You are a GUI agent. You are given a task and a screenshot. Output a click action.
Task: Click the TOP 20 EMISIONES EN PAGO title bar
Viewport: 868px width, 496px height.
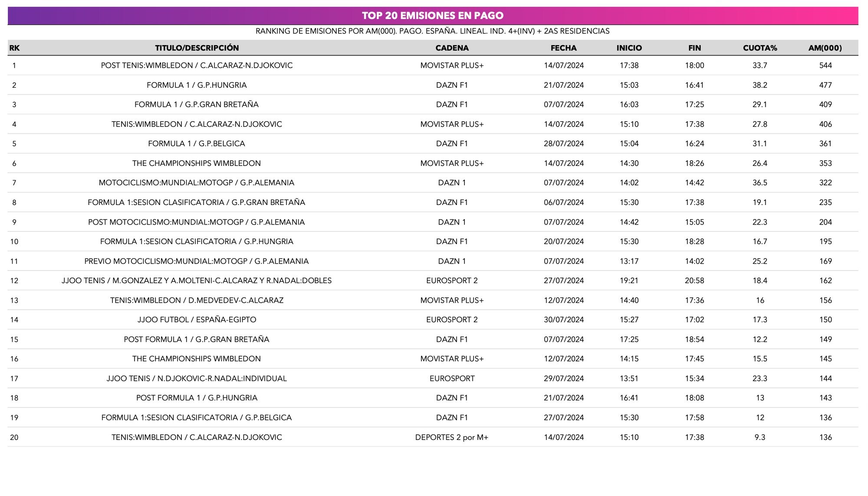point(433,16)
